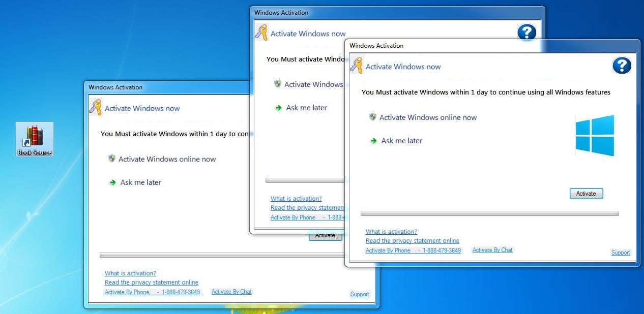Choose Ask me later in middle window
This screenshot has height=314, width=644.
click(x=307, y=108)
